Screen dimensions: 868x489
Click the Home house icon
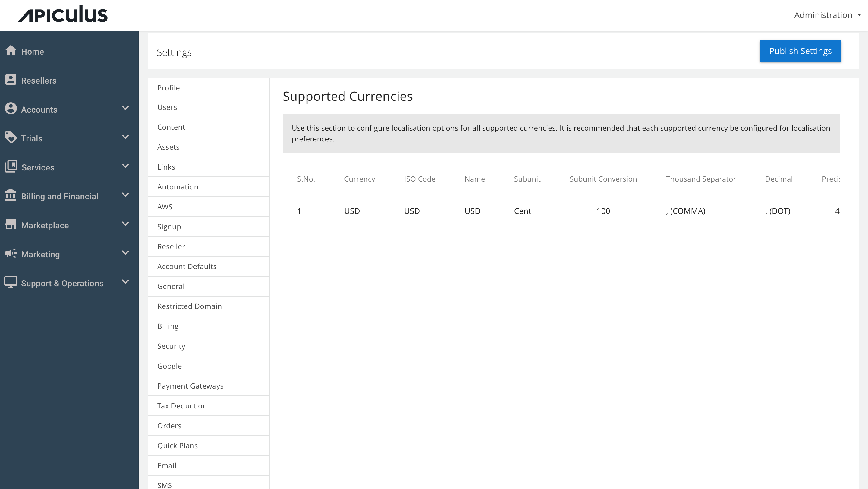[11, 51]
